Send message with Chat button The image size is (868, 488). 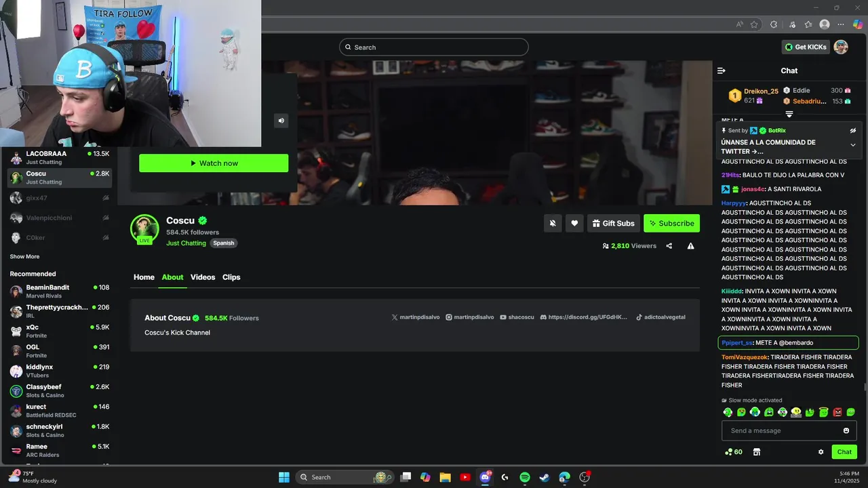(x=844, y=452)
